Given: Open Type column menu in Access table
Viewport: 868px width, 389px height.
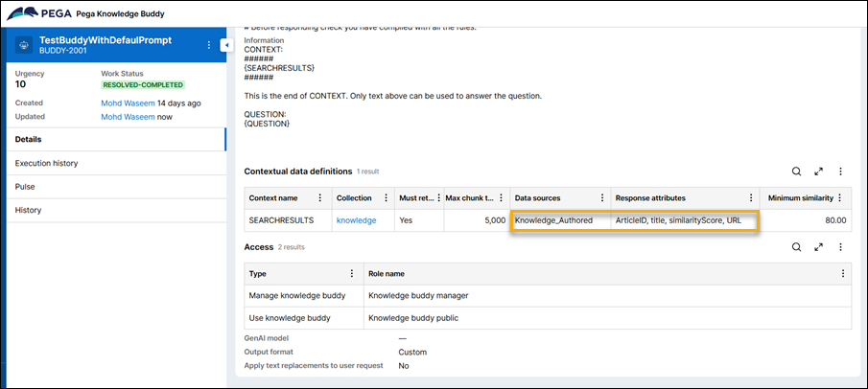Looking at the screenshot, I should (x=352, y=273).
